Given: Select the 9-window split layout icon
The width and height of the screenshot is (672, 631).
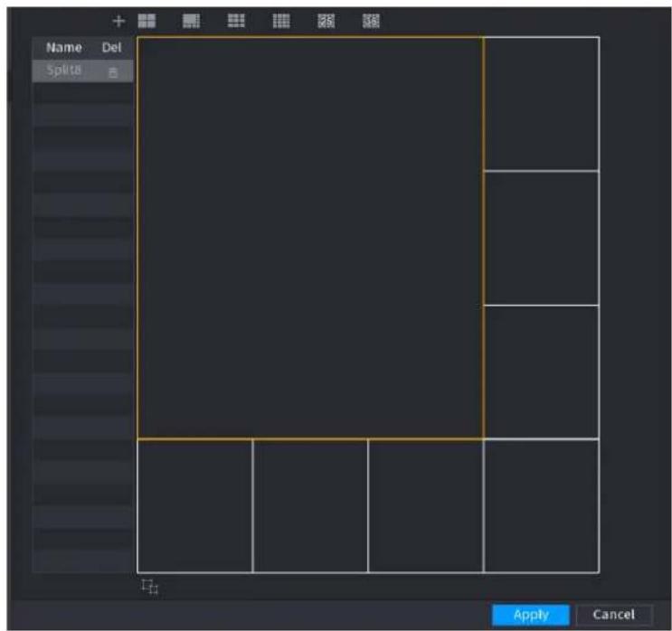Looking at the screenshot, I should [236, 21].
